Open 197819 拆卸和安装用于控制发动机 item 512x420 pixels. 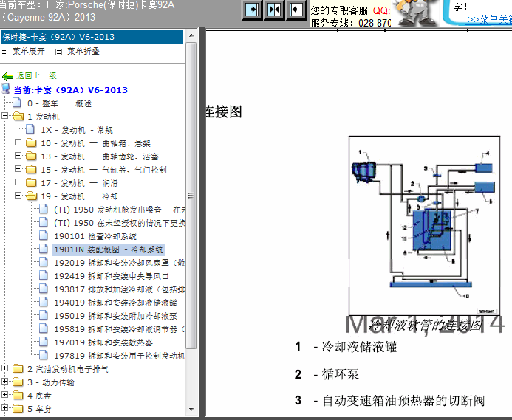point(120,356)
